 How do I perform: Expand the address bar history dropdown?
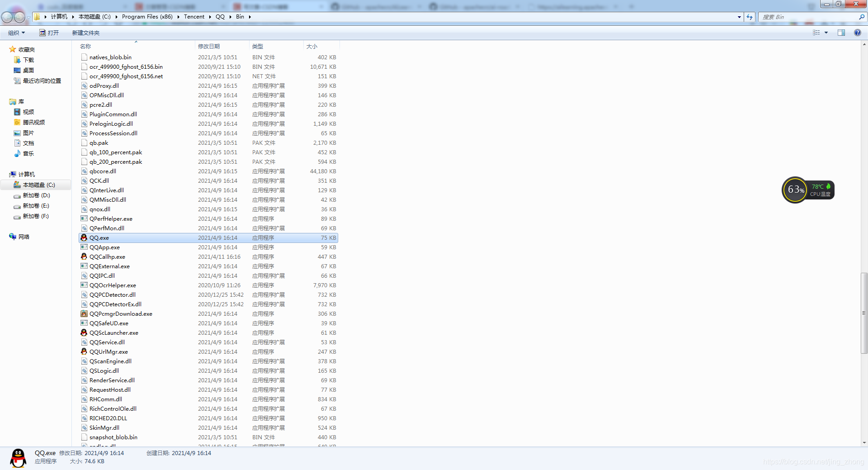click(740, 17)
